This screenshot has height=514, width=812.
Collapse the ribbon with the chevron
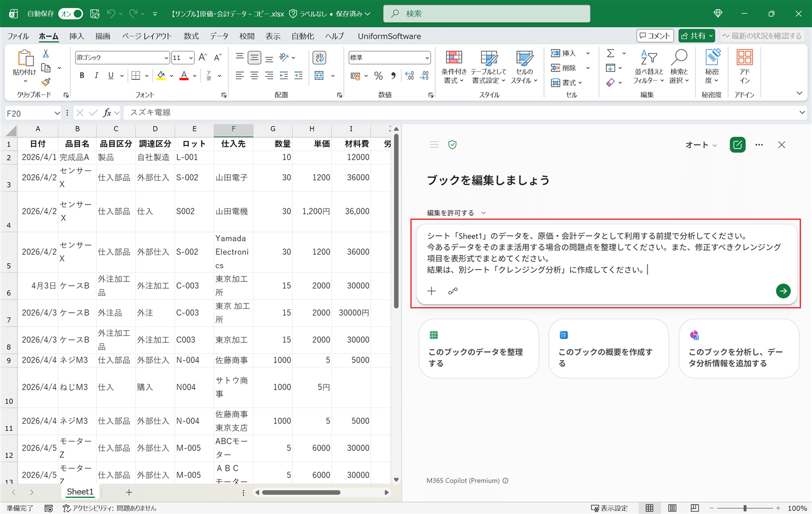799,93
